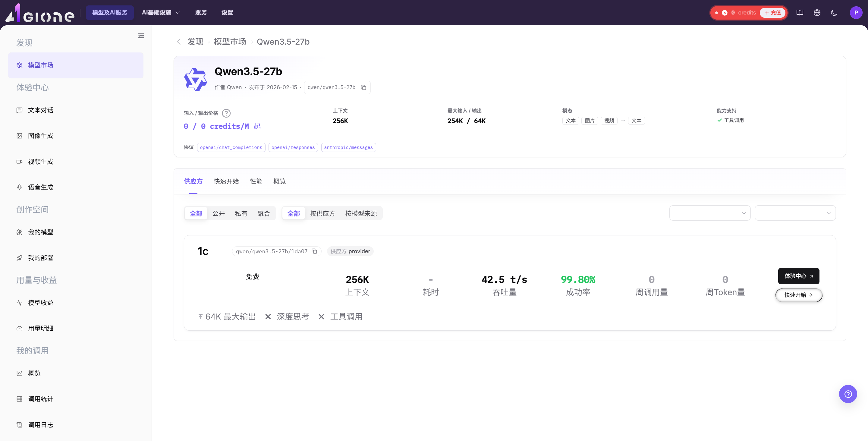This screenshot has height=441, width=868.
Task: Select 全部 in grouping filter
Action: tap(294, 213)
